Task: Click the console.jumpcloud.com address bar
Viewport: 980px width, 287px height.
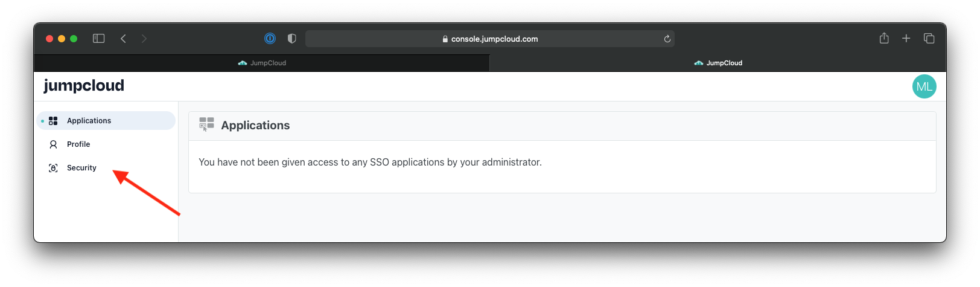Action: click(x=489, y=39)
